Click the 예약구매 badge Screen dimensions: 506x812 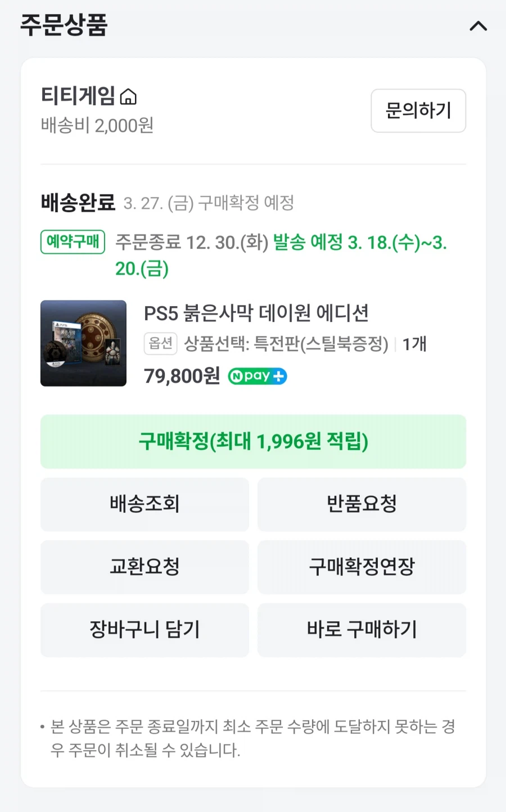point(73,242)
